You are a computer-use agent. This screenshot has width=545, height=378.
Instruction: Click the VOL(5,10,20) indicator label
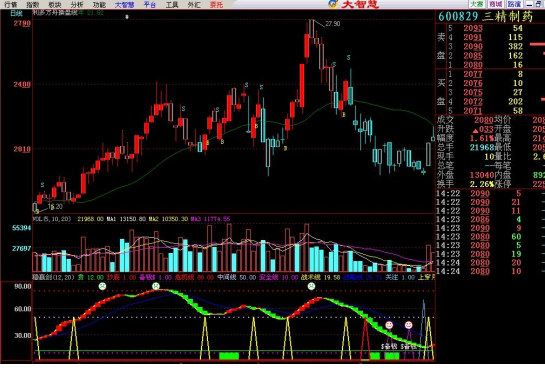(x=52, y=219)
